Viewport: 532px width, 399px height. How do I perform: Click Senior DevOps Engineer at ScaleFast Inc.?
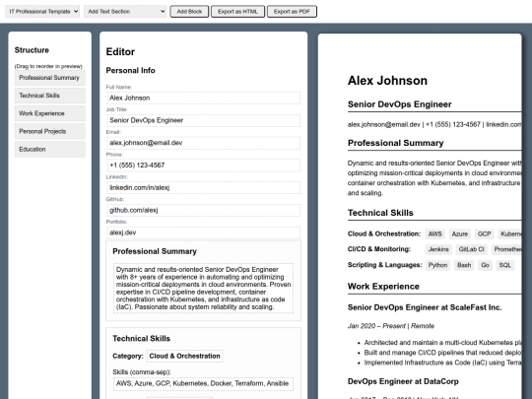[425, 307]
